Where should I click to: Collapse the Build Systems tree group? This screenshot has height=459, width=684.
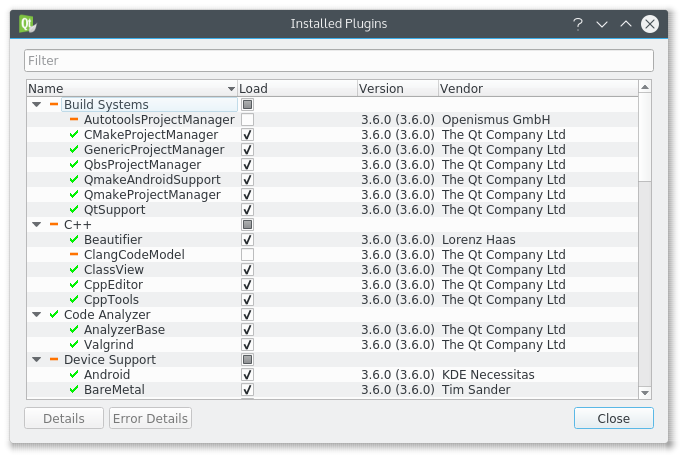37,104
